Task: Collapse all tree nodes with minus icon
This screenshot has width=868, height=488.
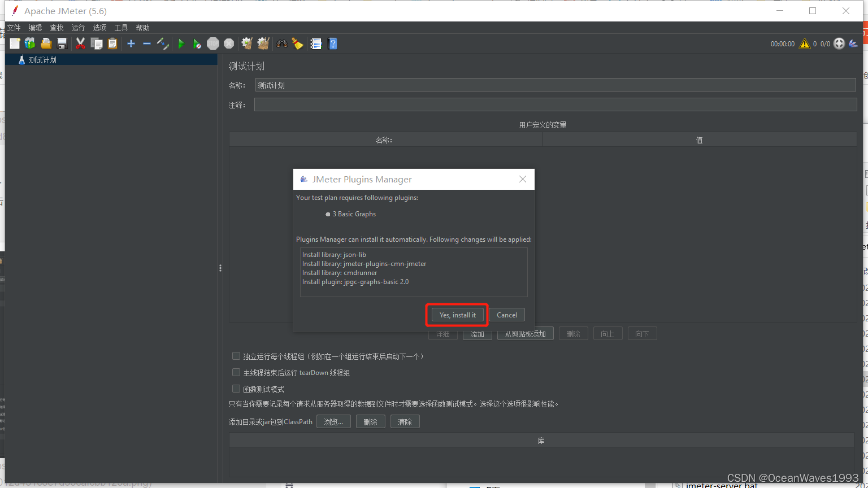Action: (147, 43)
